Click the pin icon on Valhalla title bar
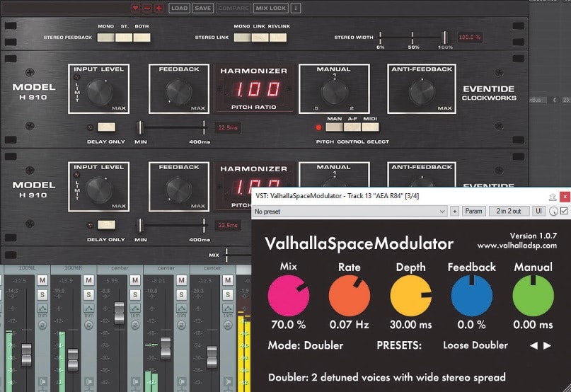Image resolution: width=571 pixels, height=392 pixels. 553,197
